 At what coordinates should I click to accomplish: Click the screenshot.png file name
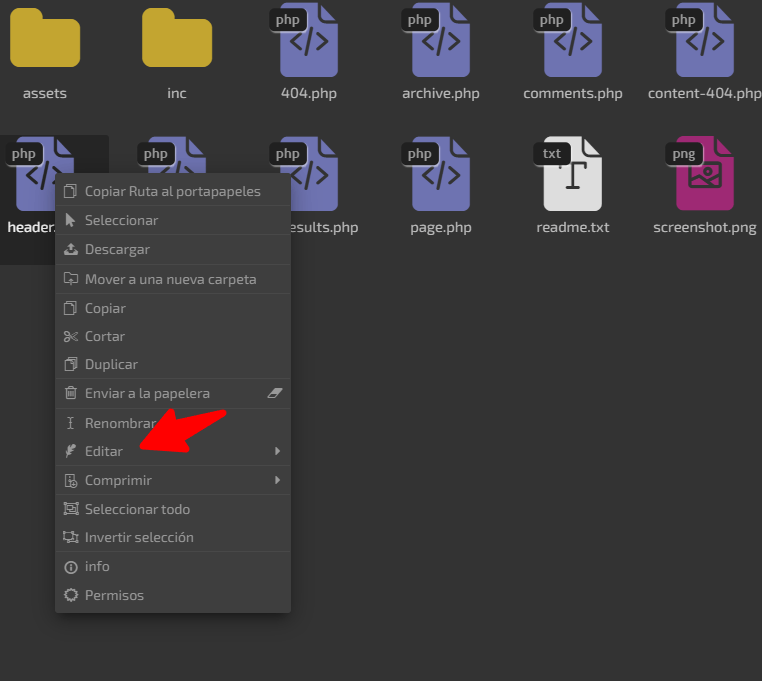pos(705,227)
